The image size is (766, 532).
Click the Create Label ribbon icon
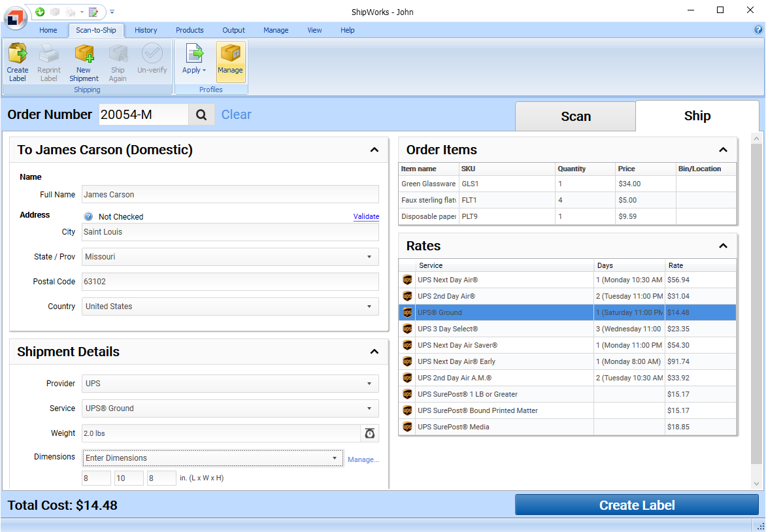(18, 63)
